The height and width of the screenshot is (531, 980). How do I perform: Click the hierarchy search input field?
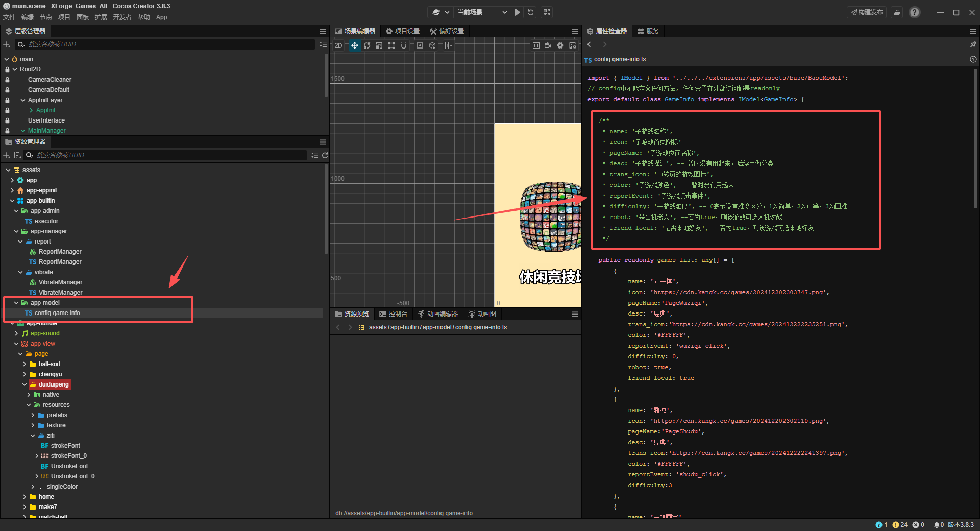tap(168, 44)
